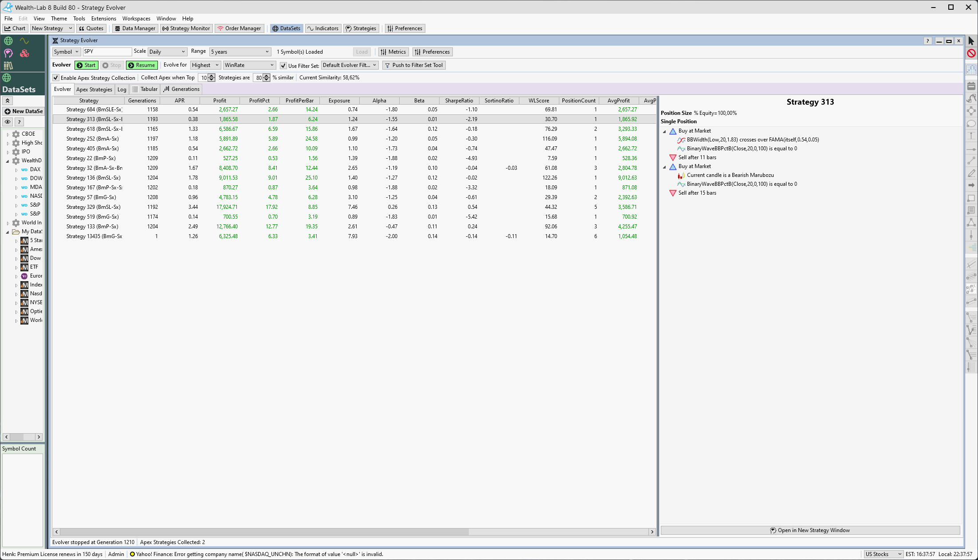Open Order Manager from toolbar

pyautogui.click(x=239, y=28)
